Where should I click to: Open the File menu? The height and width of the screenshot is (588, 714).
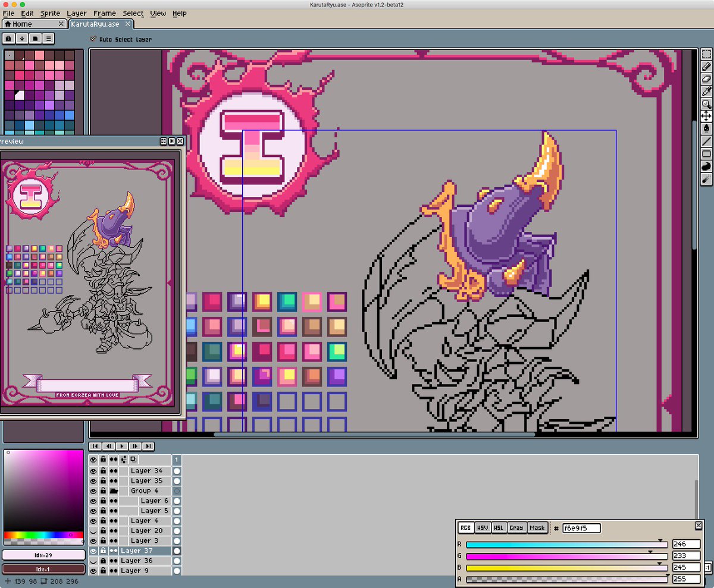(x=8, y=13)
